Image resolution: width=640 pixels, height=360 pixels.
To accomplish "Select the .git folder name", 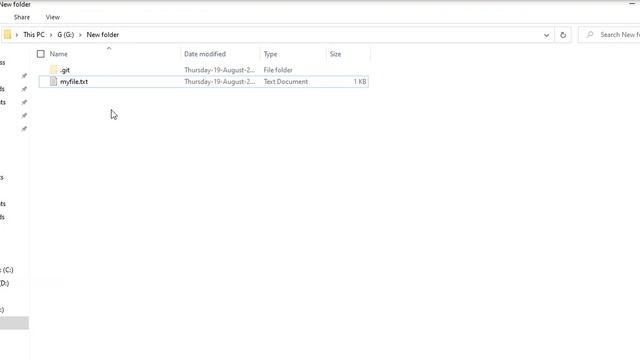I will click(x=65, y=70).
